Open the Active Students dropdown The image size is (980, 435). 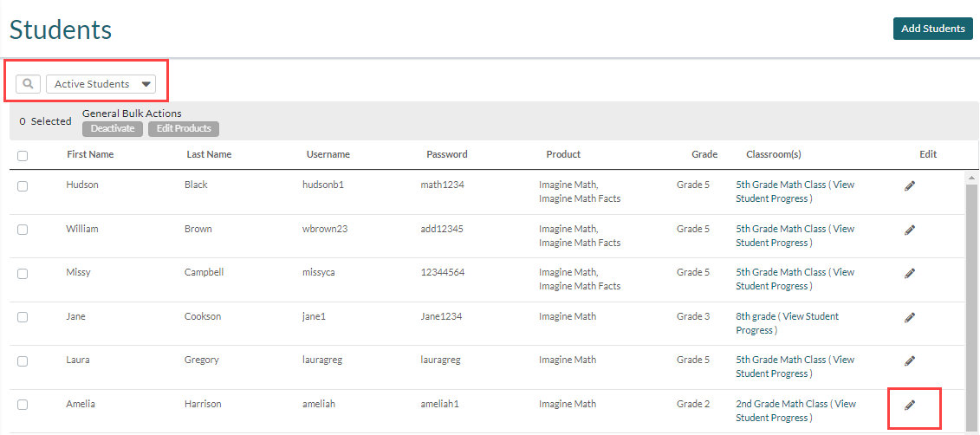(101, 84)
